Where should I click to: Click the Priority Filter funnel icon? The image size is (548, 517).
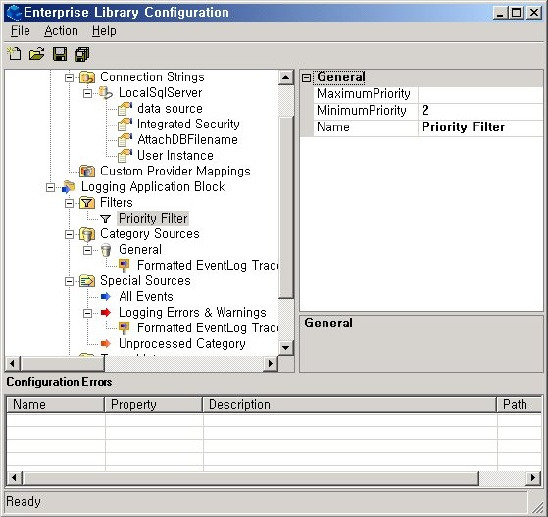[x=105, y=219]
